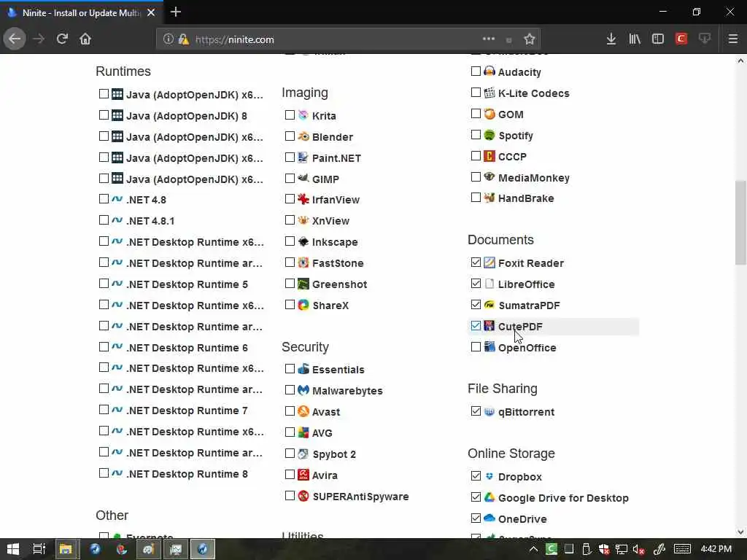
Task: Click the Greenshot label
Action: pyautogui.click(x=339, y=284)
